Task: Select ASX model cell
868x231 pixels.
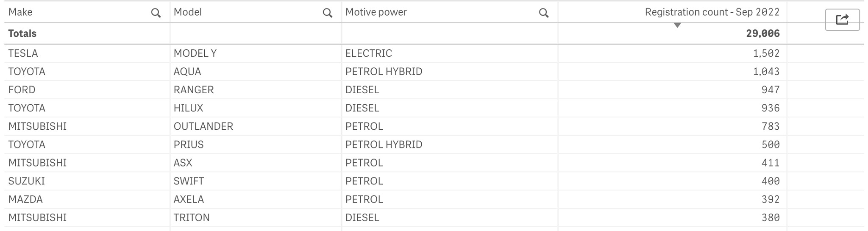Action: pyautogui.click(x=183, y=163)
